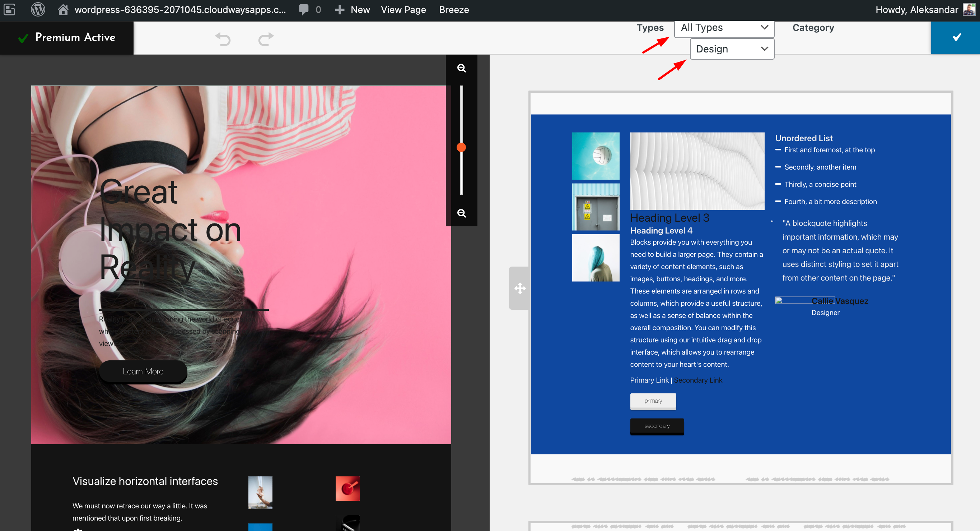
Task: Click the home site icon
Action: pos(63,9)
